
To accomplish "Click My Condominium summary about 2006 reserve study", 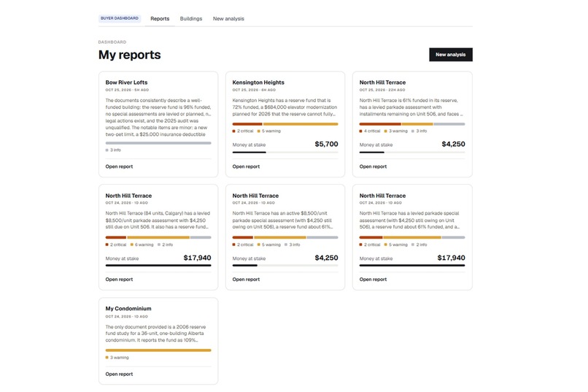I will [155, 334].
